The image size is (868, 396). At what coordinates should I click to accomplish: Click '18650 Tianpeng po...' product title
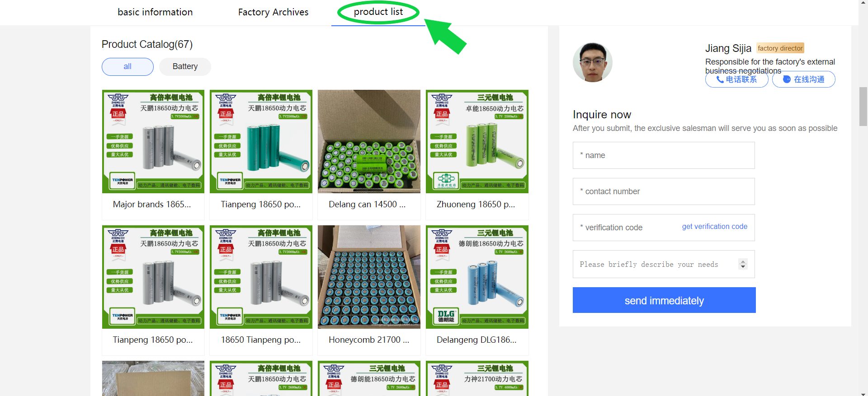coord(261,340)
